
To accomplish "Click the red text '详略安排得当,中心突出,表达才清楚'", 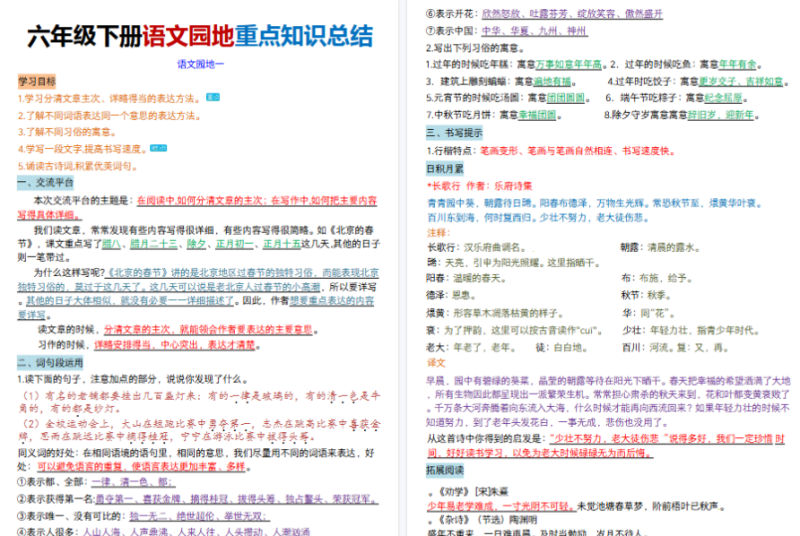I will click(x=174, y=345).
